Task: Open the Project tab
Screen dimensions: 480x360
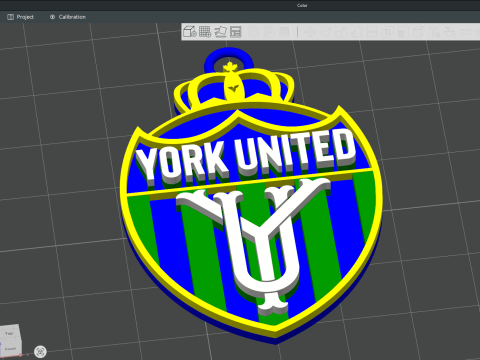Action: click(x=21, y=17)
